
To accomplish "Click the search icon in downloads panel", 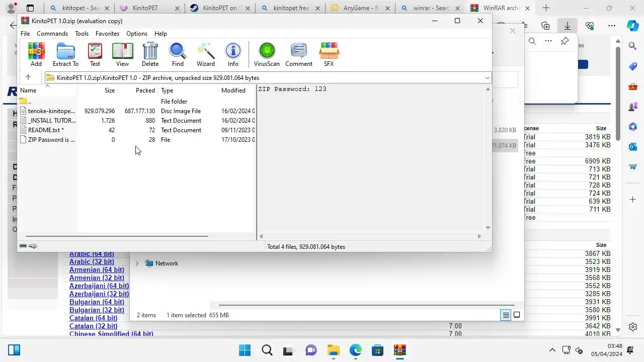I will tap(532, 41).
